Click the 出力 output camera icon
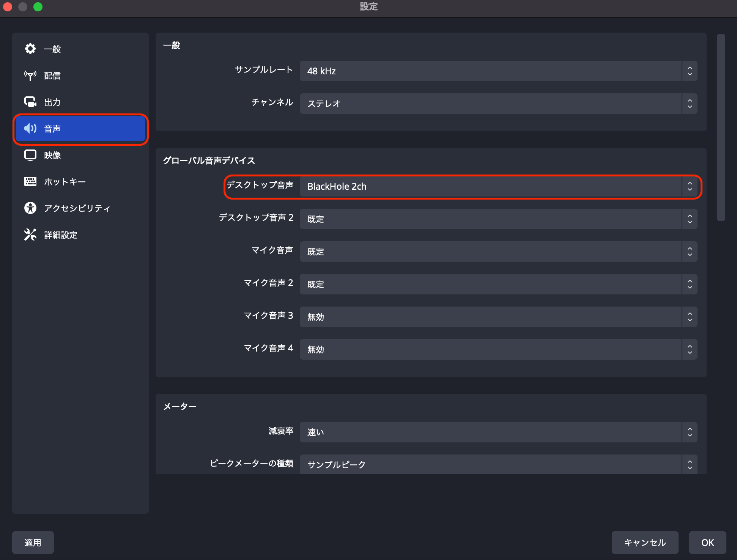737x560 pixels. 30,102
